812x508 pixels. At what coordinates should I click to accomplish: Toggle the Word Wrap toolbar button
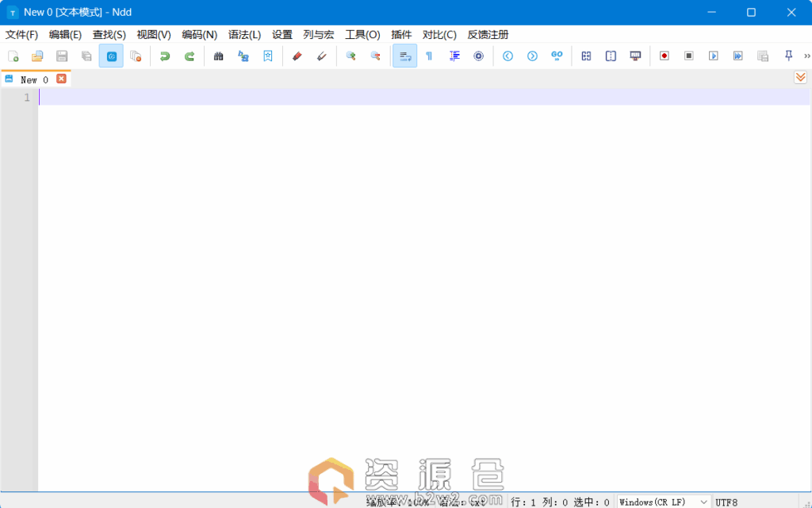coord(404,56)
